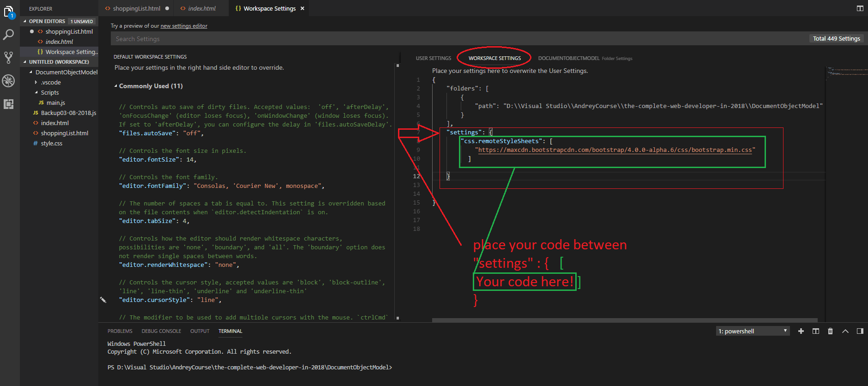868x386 pixels.
Task: Click the horizontal scrollbar of settings editor
Action: (625, 320)
